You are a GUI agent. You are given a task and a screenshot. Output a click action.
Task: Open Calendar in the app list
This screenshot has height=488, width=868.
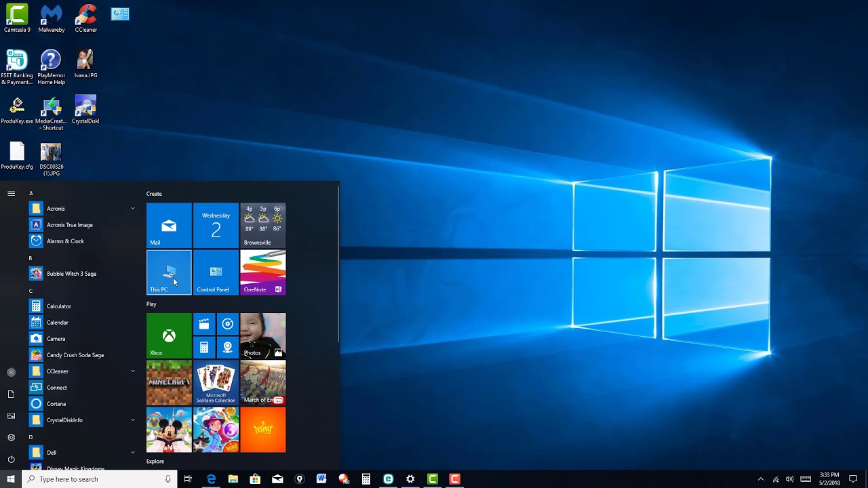pos(83,323)
